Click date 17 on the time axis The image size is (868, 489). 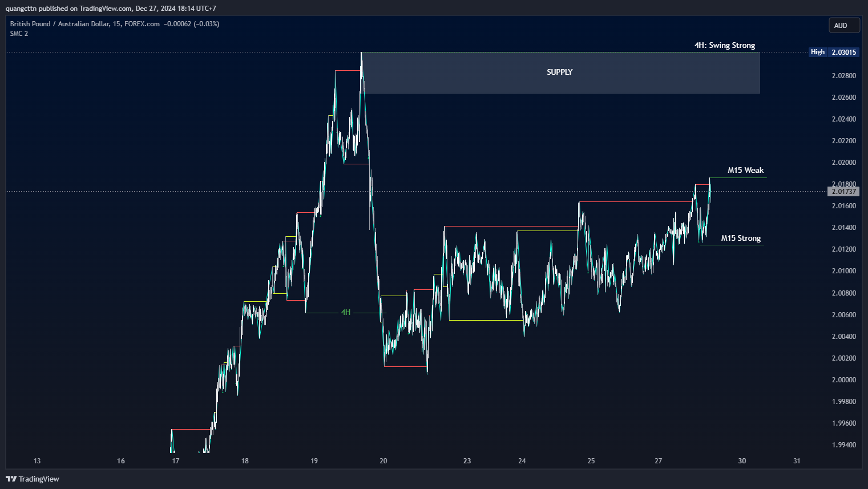[x=176, y=461]
